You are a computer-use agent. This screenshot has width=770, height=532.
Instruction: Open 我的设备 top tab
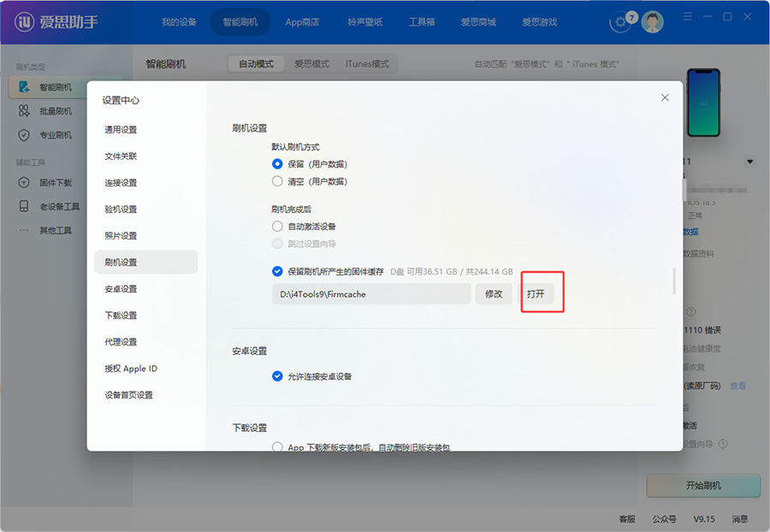click(180, 22)
